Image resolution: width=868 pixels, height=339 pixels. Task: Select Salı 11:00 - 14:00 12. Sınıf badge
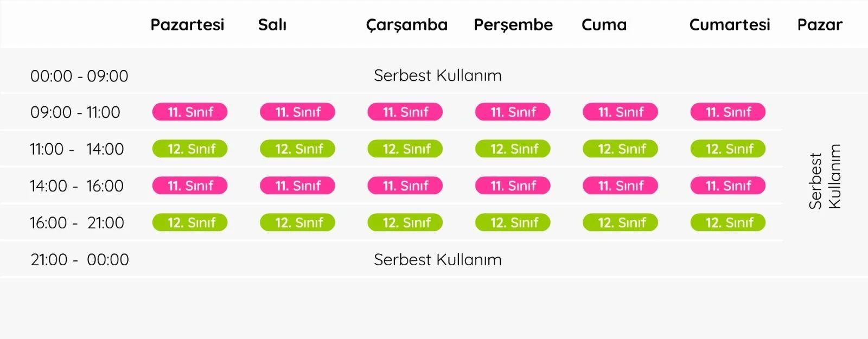pyautogui.click(x=297, y=149)
